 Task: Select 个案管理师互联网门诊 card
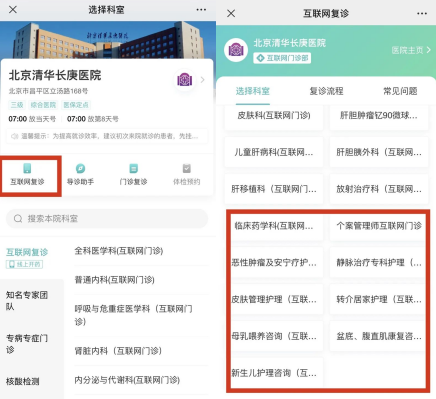tap(378, 226)
